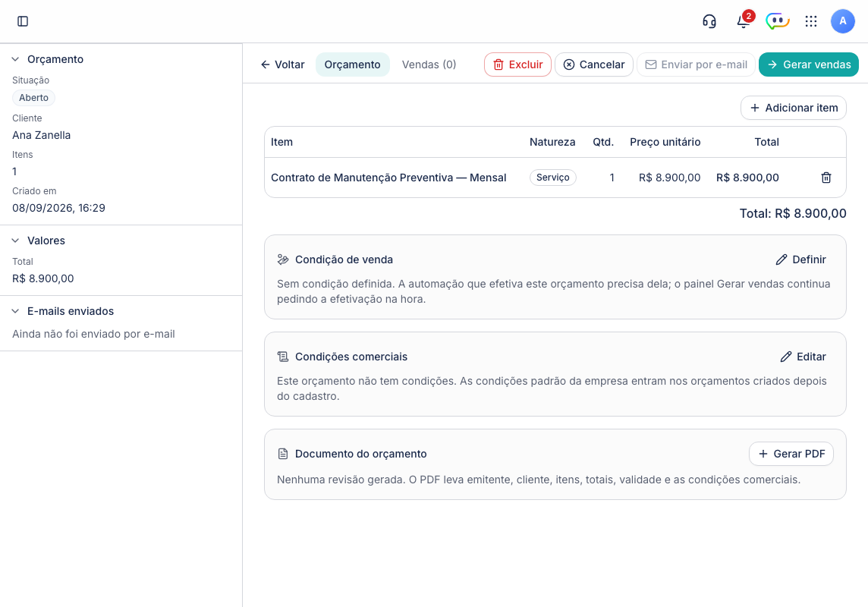This screenshot has width=868, height=607.
Task: Click sidebar Total value R$ 8.900,00
Action: 43,278
